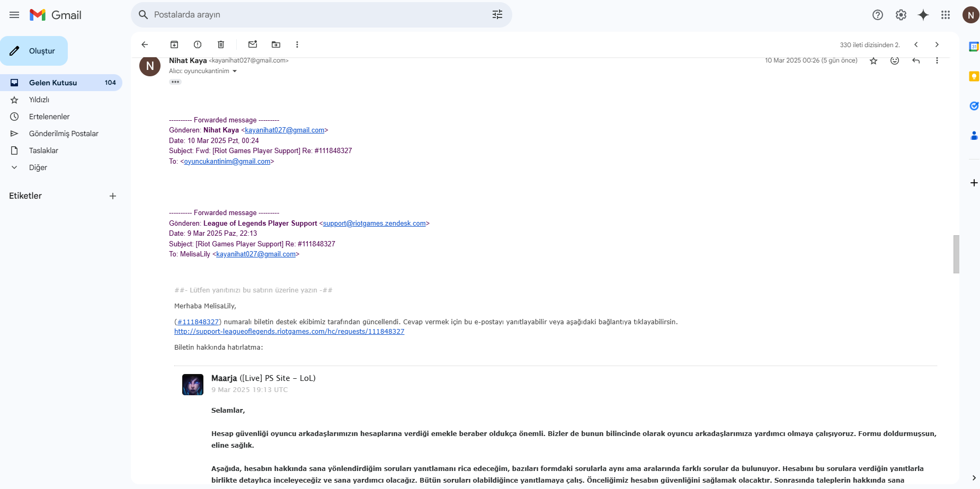Open the Help question mark icon
The width and height of the screenshot is (980, 489).
tap(878, 15)
